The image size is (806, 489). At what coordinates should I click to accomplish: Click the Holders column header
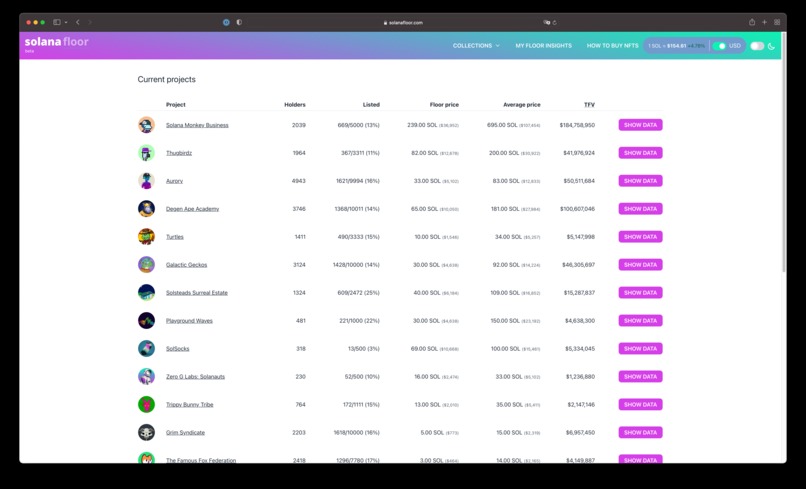click(x=295, y=104)
